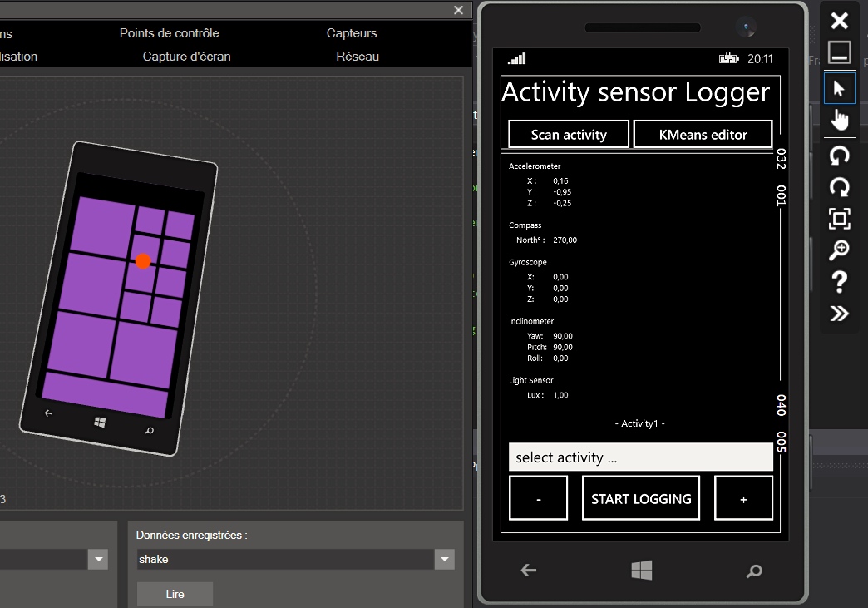This screenshot has width=868, height=608.
Task: Open the zoom magnifier tool
Action: pos(839,250)
